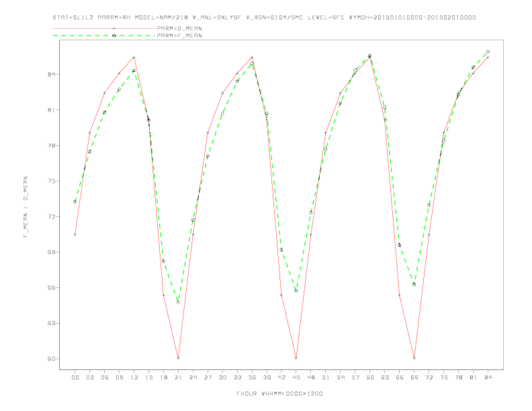Click the PARM=F_MEAN legend label

pos(179,36)
